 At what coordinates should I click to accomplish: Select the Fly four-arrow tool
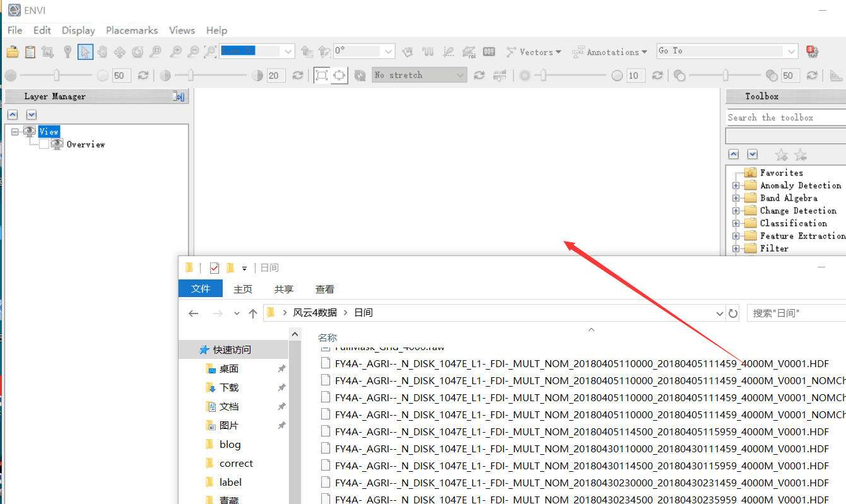tap(120, 52)
